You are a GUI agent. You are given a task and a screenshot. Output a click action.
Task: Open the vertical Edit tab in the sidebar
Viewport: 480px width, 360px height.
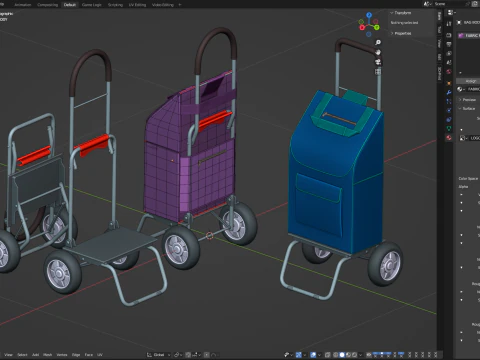439,57
